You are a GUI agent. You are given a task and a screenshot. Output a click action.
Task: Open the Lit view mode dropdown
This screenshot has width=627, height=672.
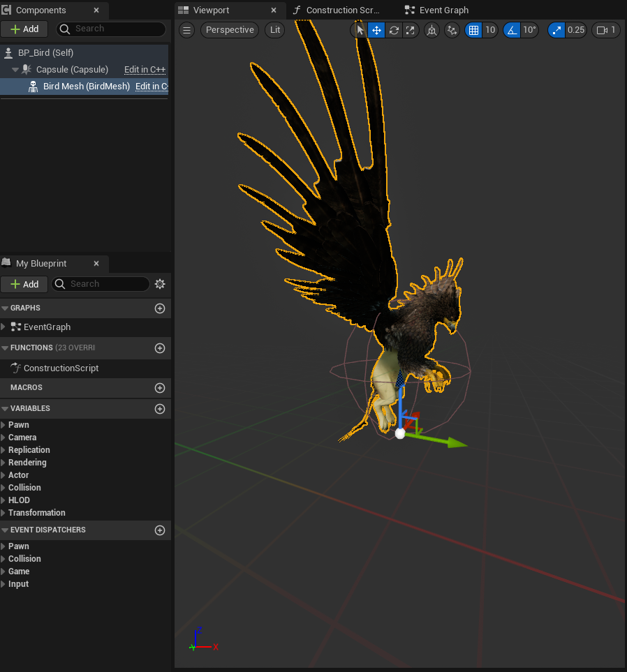[x=275, y=30]
